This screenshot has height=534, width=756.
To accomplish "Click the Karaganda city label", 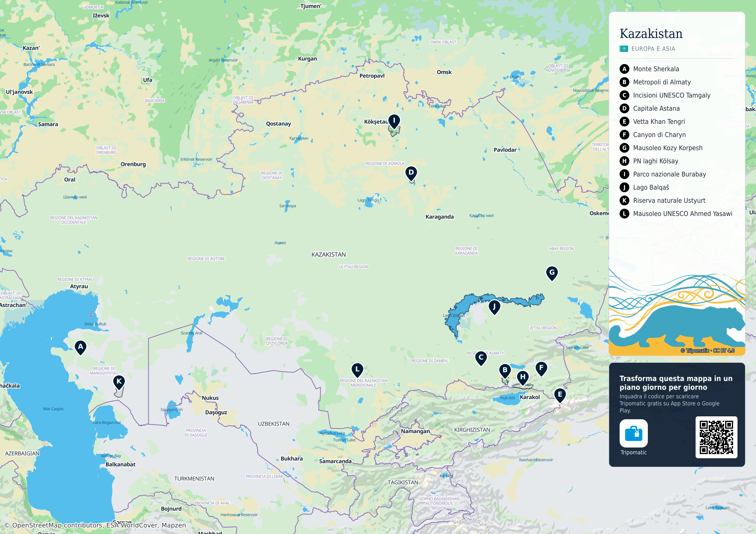I will pyautogui.click(x=440, y=217).
